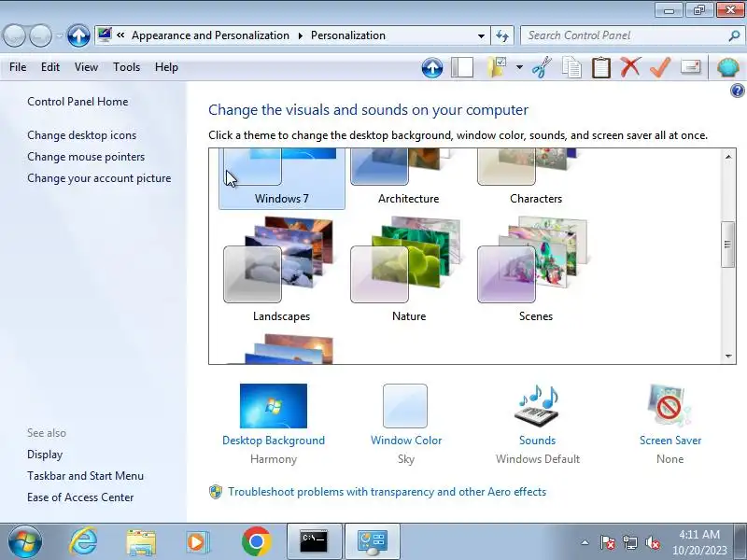The height and width of the screenshot is (560, 747).
Task: Click the theme list scrollbar thumb
Action: tap(727, 245)
